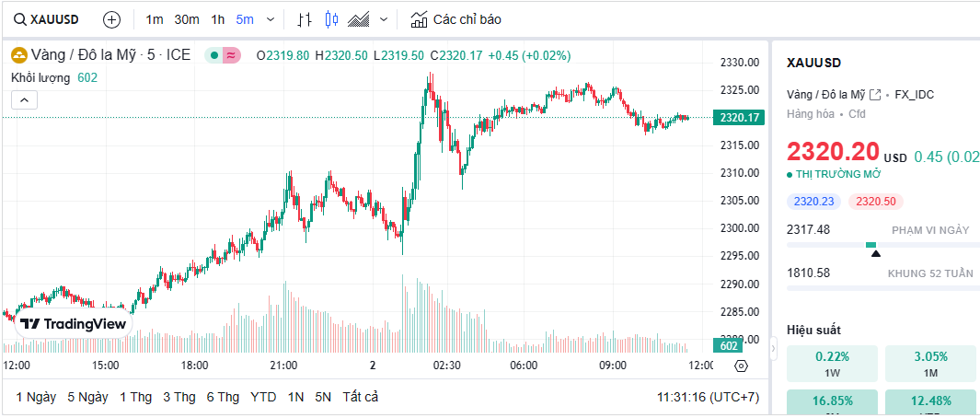Collapse the indicator legend chevron
Screen dimensions: 980x418
tap(24, 99)
